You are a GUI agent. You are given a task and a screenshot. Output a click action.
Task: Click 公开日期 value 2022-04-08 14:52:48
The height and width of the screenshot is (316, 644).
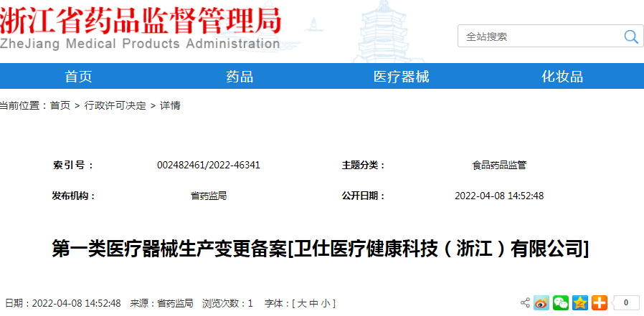pyautogui.click(x=499, y=196)
